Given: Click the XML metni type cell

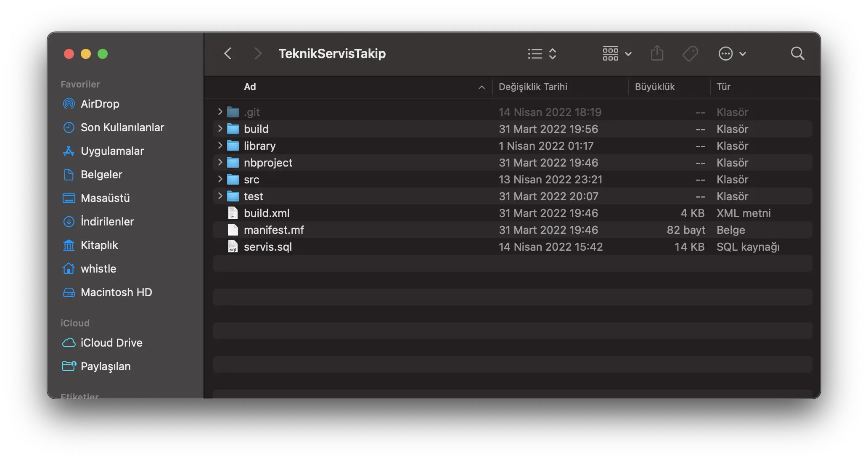Looking at the screenshot, I should coord(744,213).
